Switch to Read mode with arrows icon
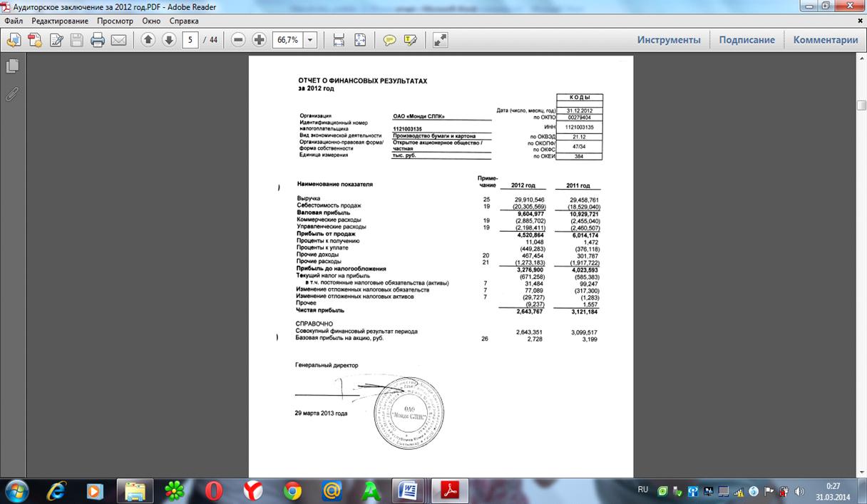The image size is (867, 504). [440, 40]
